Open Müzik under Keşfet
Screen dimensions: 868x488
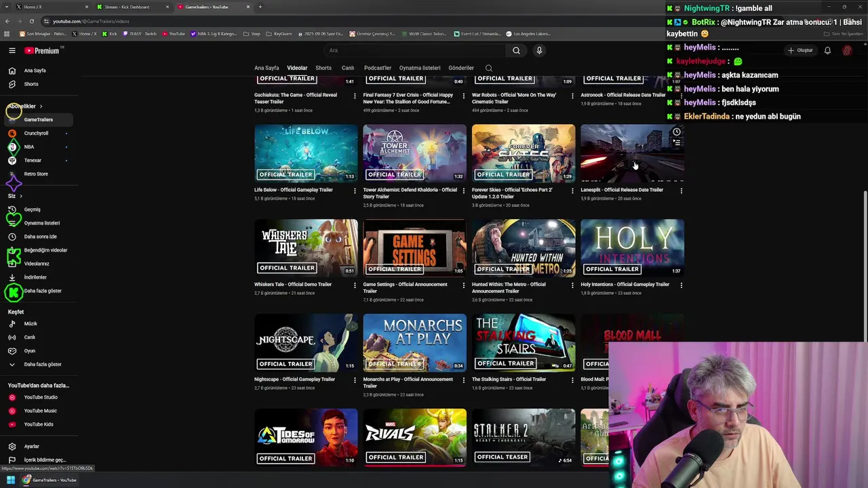39,324
